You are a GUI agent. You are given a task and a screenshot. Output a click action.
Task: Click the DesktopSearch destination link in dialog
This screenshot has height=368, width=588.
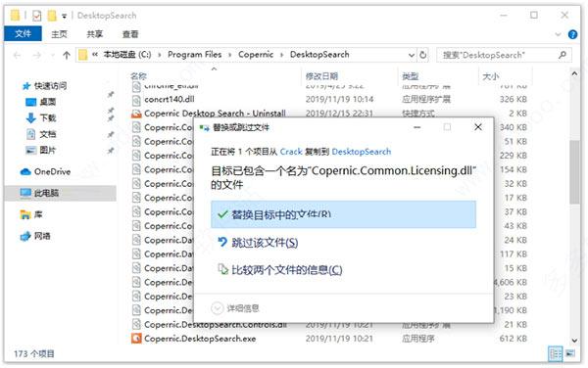361,152
